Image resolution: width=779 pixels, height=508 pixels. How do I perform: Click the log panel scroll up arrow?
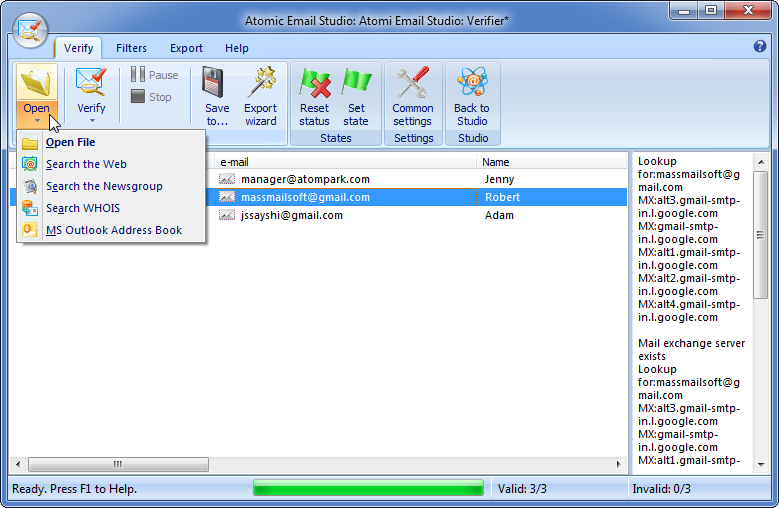761,162
